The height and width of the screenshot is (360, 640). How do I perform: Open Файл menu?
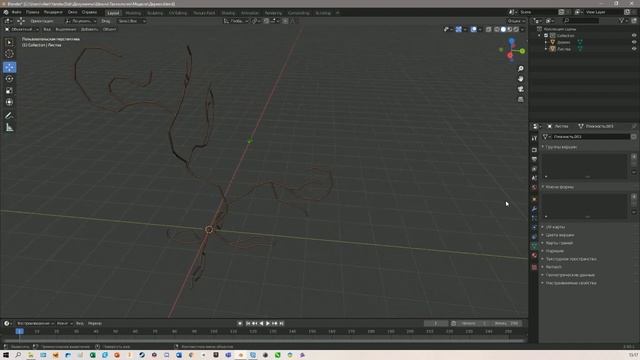coord(16,12)
